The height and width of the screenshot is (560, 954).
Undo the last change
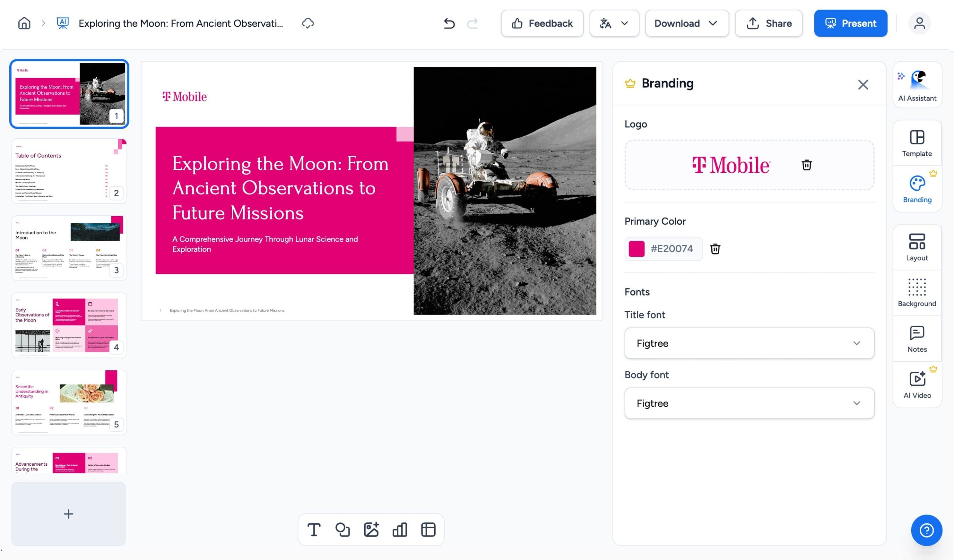[449, 23]
